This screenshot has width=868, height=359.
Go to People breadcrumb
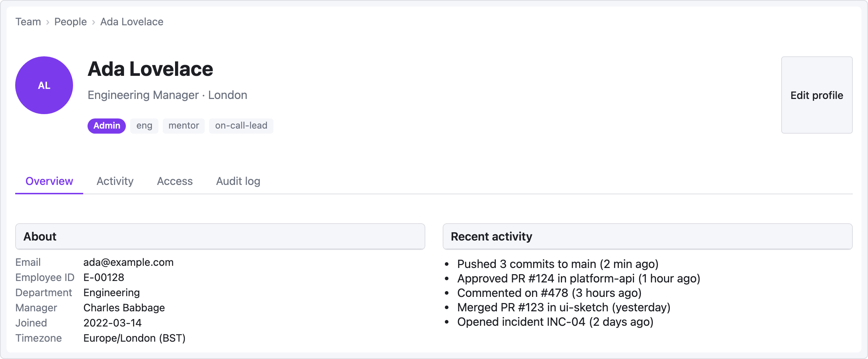click(71, 22)
